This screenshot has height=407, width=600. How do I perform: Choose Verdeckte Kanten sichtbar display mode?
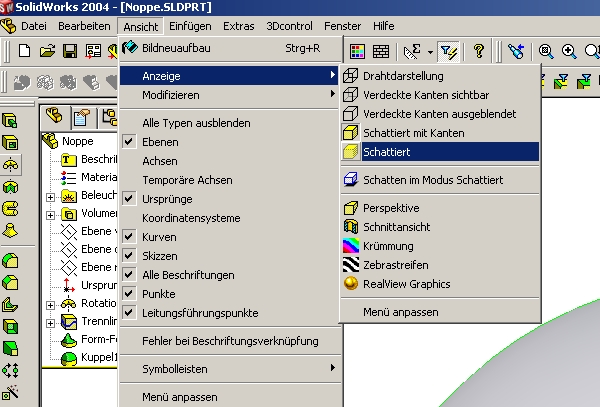[x=440, y=95]
